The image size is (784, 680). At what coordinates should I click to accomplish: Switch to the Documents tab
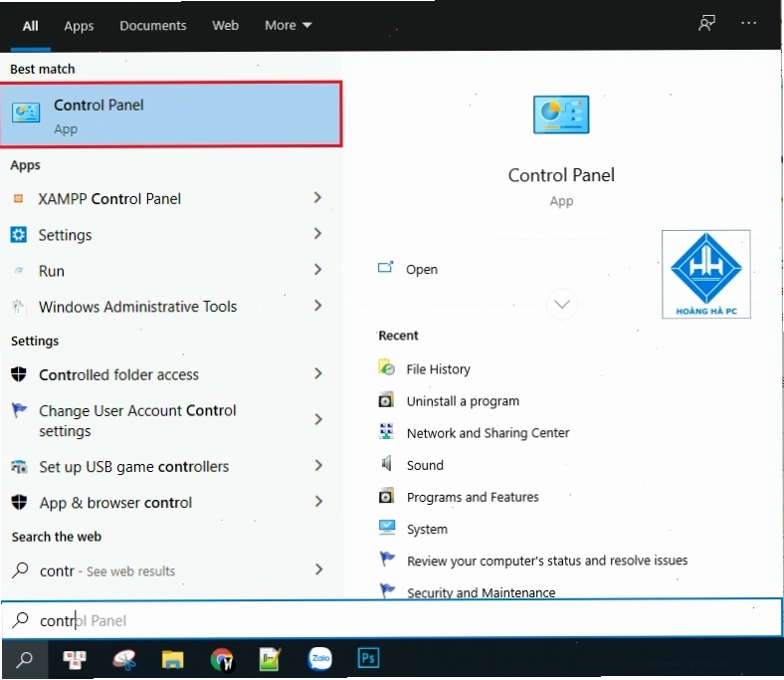pos(153,26)
